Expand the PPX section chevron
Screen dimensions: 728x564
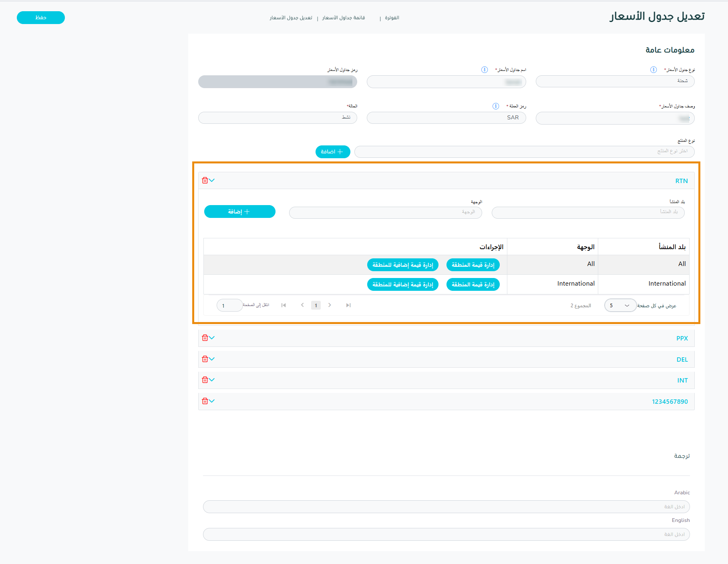point(212,338)
